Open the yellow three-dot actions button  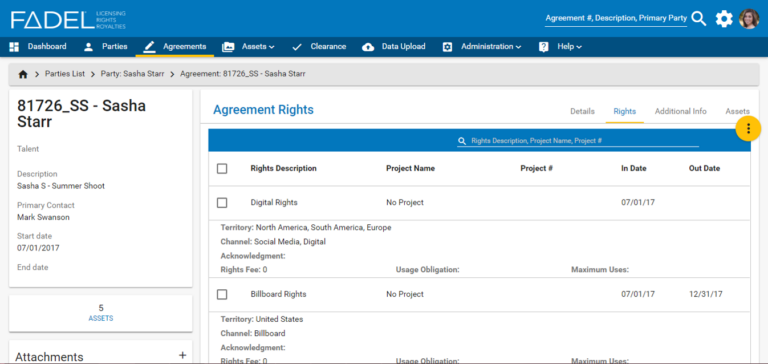tap(748, 128)
